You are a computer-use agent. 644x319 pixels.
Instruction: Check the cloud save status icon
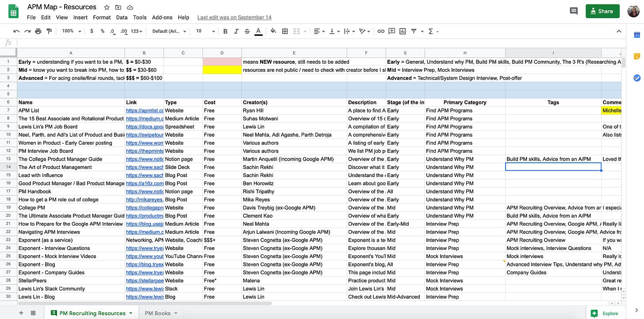130,8
